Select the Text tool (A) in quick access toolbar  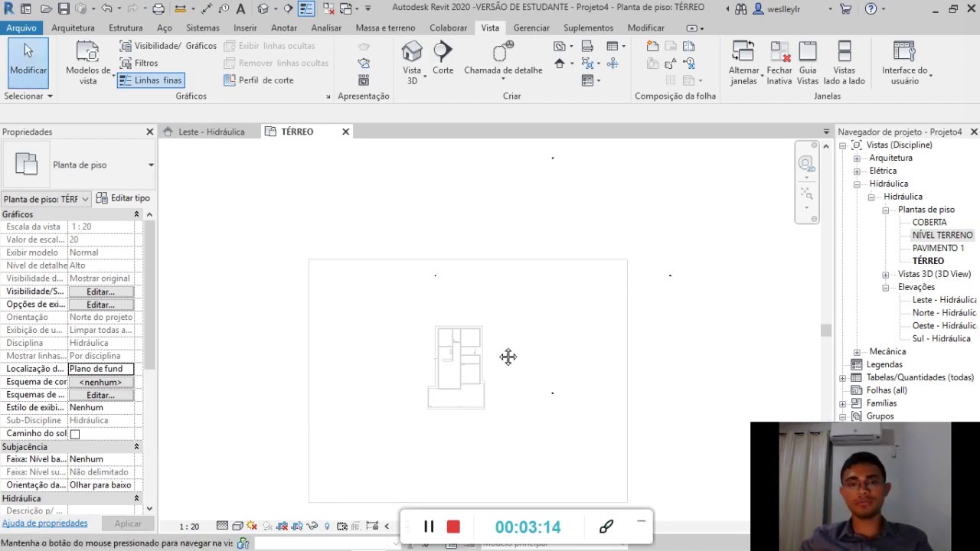(x=240, y=9)
